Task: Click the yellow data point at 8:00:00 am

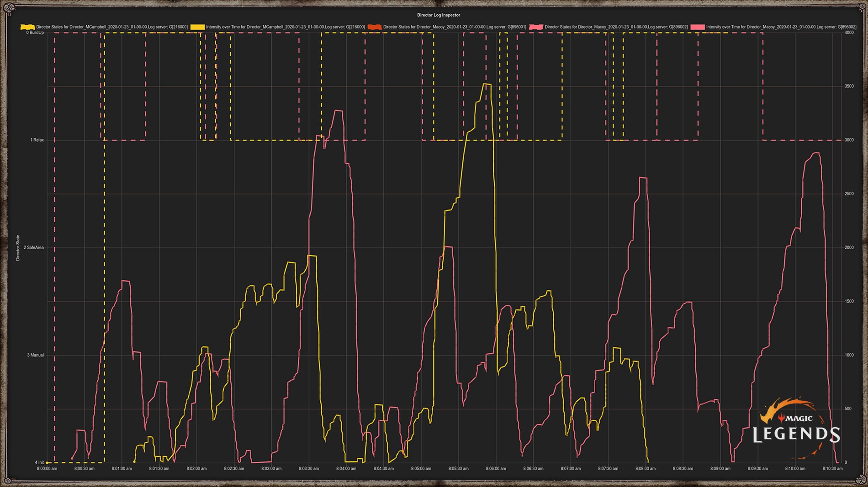Action: click(47, 463)
